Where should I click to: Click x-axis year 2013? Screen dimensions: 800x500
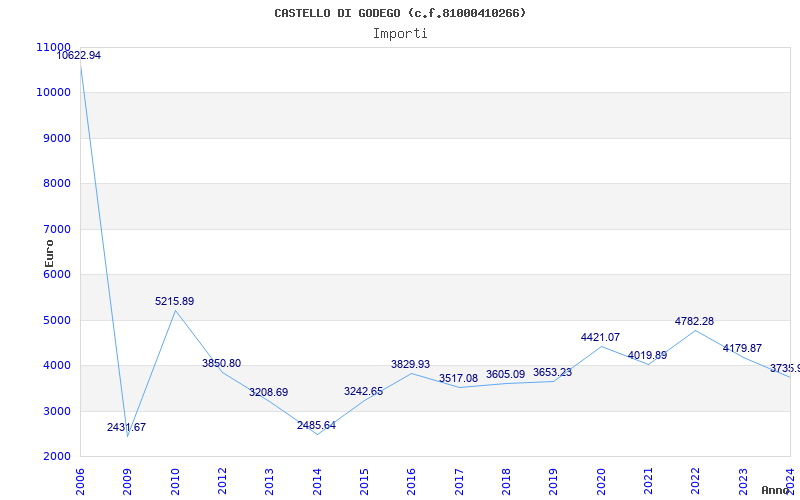click(269, 481)
